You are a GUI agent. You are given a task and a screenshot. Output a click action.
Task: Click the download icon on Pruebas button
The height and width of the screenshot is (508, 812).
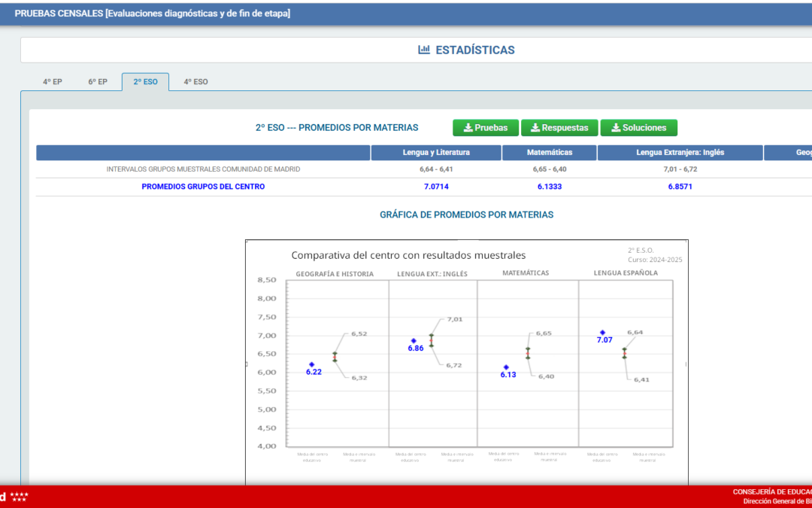pyautogui.click(x=468, y=128)
